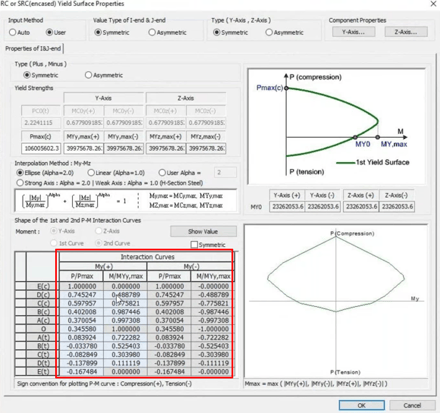Choose Symmetric for Value Type of I-end & J-end
This screenshot has height=413, width=440.
[98, 32]
